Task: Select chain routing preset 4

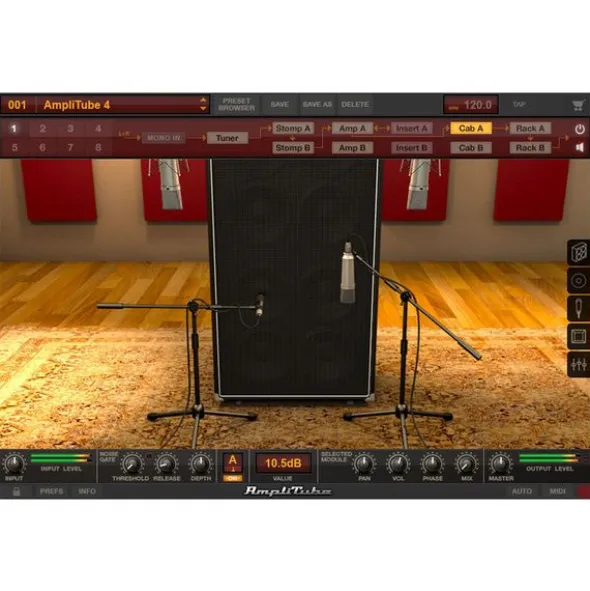Action: click(98, 129)
